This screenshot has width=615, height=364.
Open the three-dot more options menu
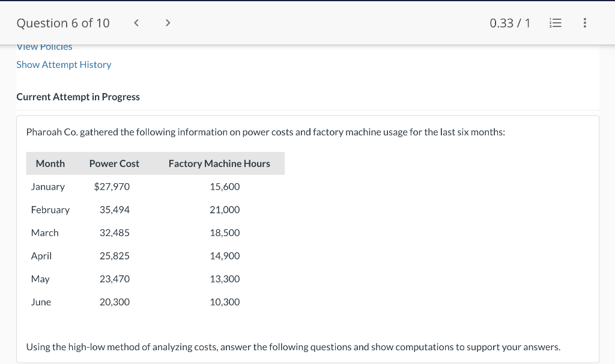pyautogui.click(x=585, y=23)
